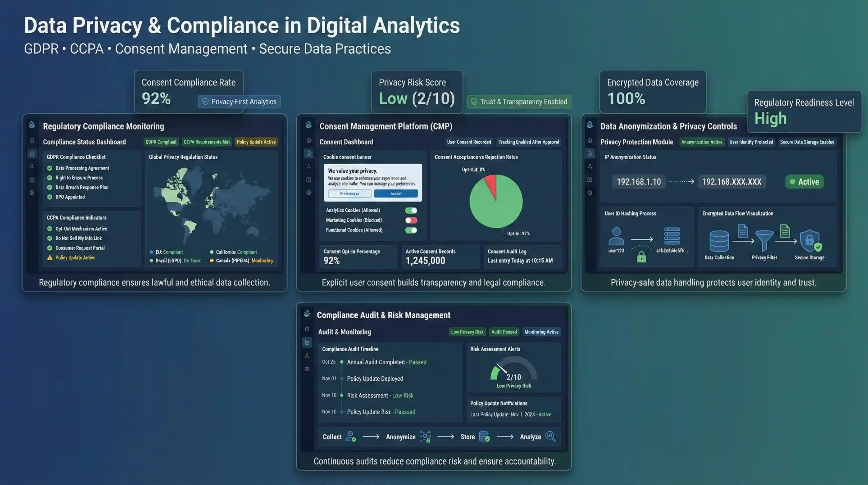Image resolution: width=868 pixels, height=485 pixels.
Task: Open user profile icon in Consent Management sidebar
Action: coord(309,166)
